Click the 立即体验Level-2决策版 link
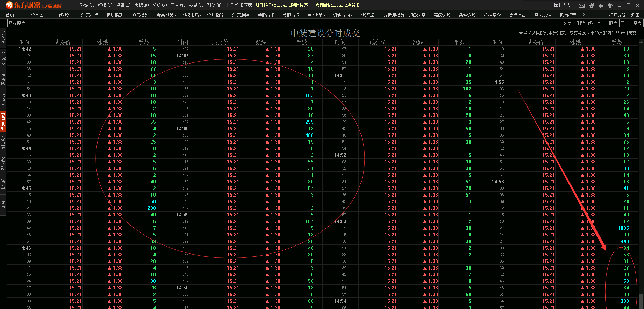Viewport: 644px width, 309px height. [338, 5]
